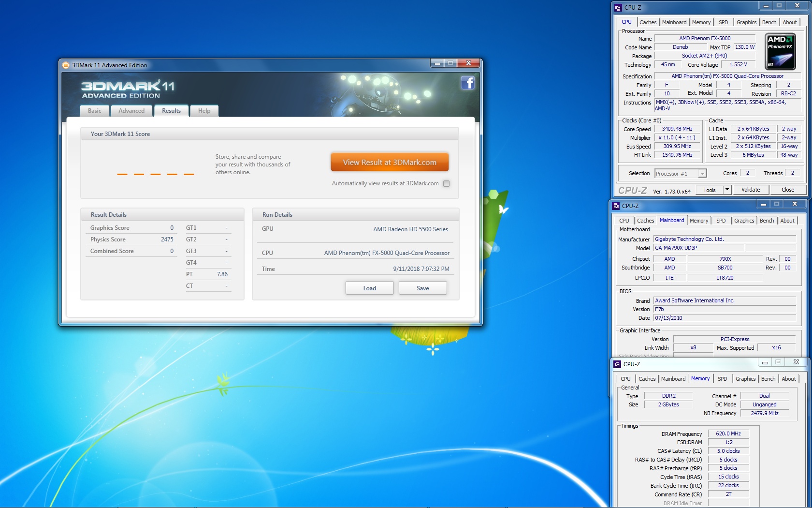This screenshot has width=812, height=508.
Task: Click the Gigabyte Technology manufacturer field
Action: click(x=725, y=239)
